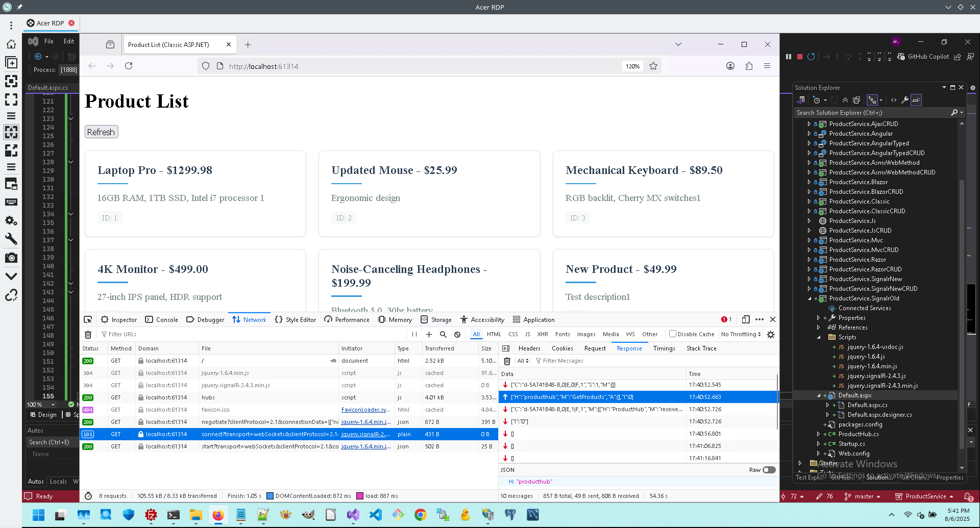
Task: Open the Stack Trace request tab
Action: [701, 348]
